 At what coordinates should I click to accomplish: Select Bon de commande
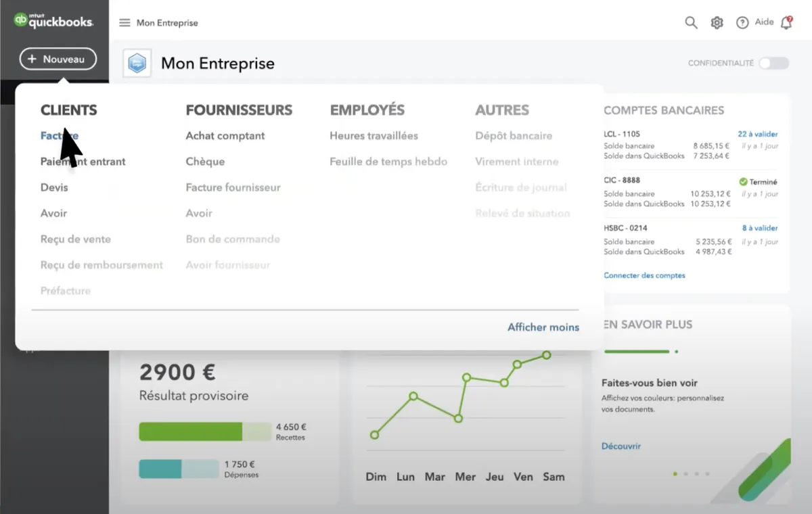pos(233,239)
